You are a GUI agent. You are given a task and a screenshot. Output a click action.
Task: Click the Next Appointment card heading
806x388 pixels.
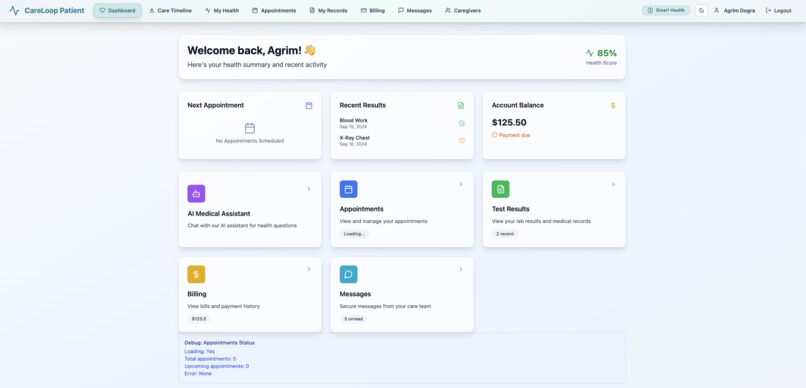click(x=216, y=105)
